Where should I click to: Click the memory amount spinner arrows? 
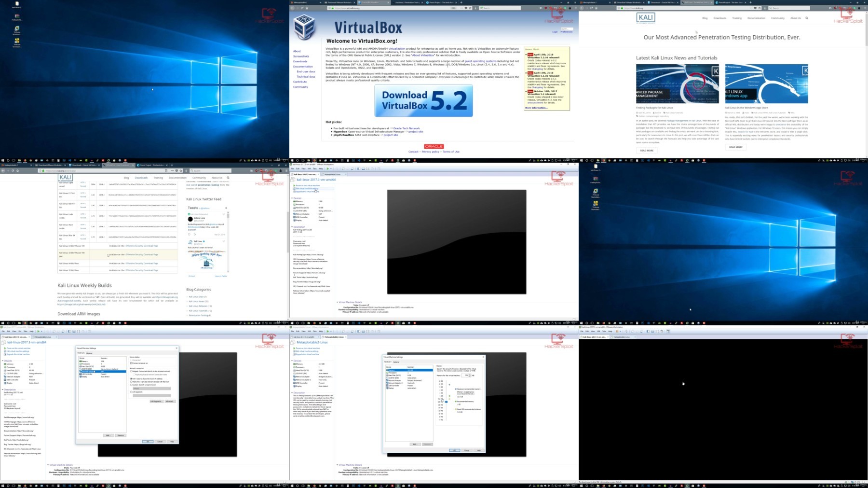click(470, 375)
